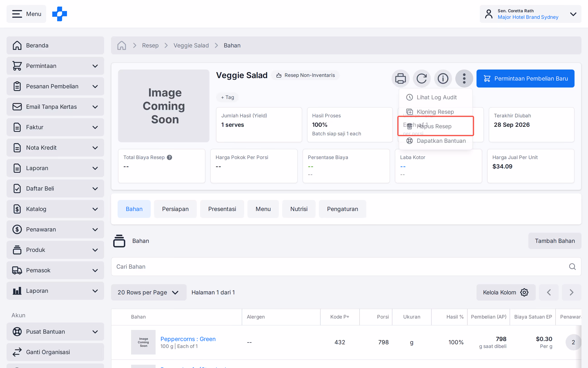Click Permintaan Pembelian Baru button
Screen dimensions: 588x368
(x=525, y=78)
